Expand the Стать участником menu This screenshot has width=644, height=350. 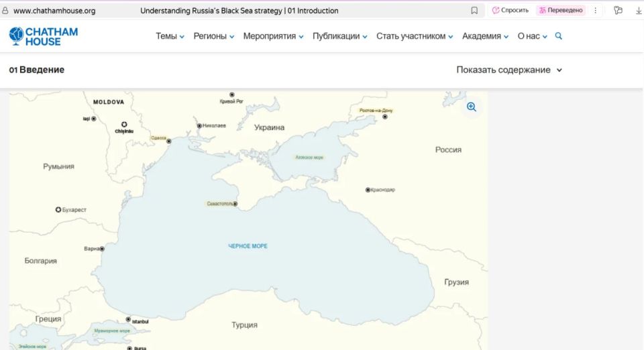415,36
